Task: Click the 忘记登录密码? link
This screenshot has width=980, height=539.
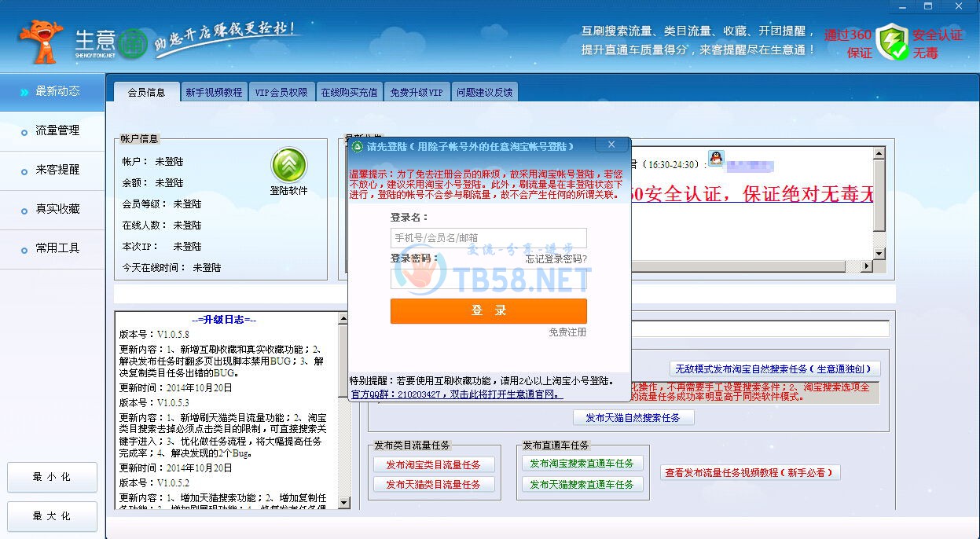Action: [x=556, y=258]
